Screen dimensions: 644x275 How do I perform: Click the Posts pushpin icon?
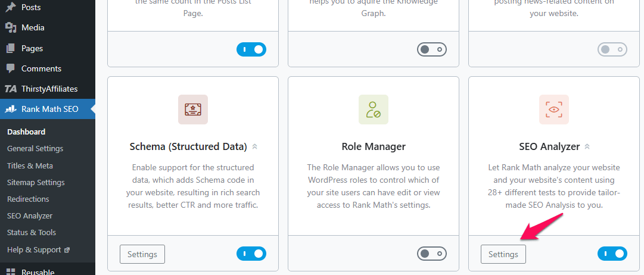pyautogui.click(x=11, y=7)
